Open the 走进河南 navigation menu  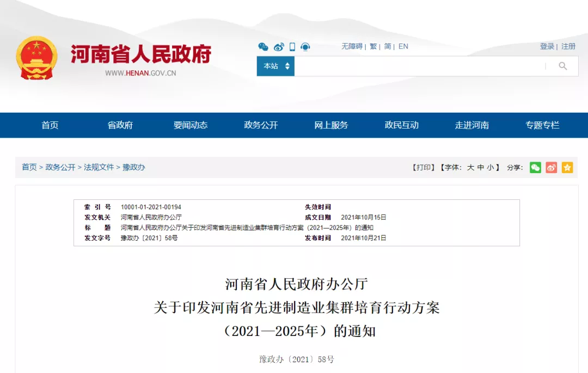click(471, 125)
